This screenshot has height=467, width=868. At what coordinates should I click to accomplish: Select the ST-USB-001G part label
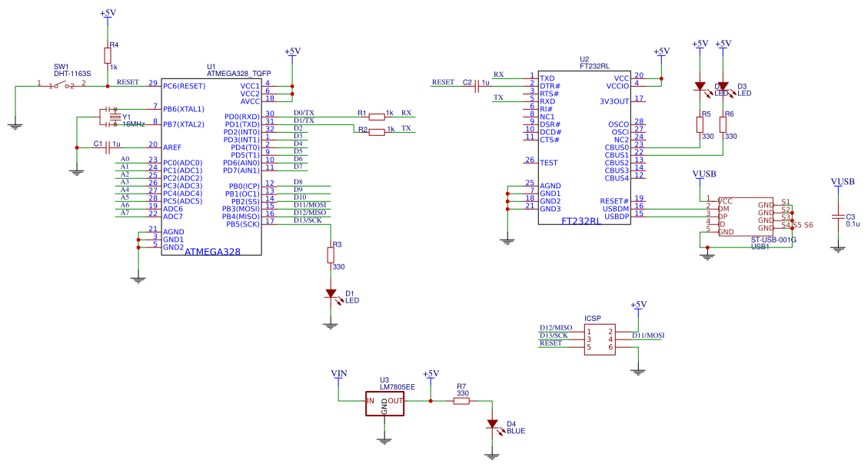773,240
